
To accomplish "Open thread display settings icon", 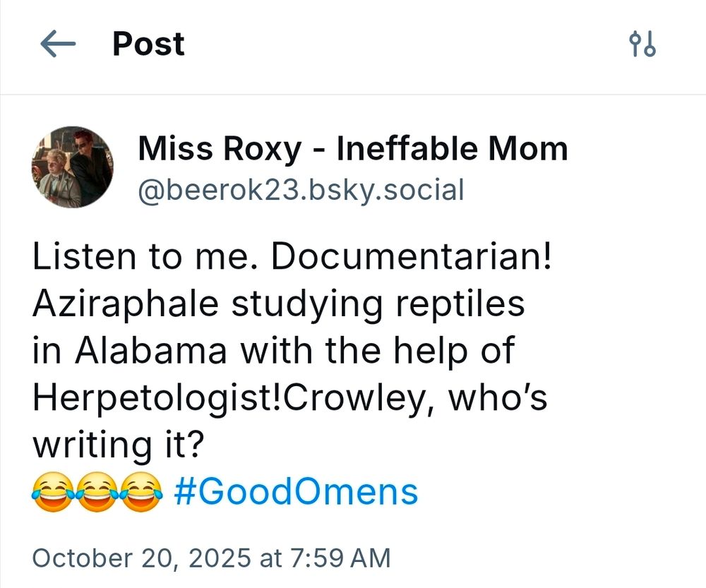I will [642, 44].
